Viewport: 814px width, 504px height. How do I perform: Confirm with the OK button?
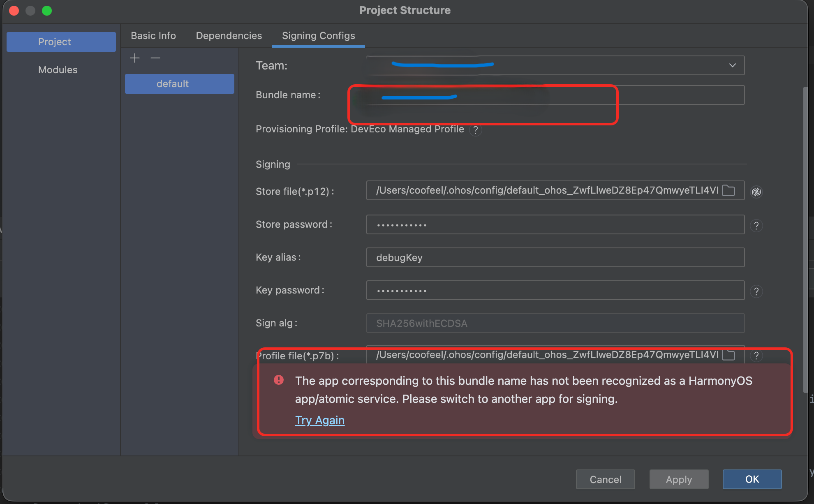point(752,479)
